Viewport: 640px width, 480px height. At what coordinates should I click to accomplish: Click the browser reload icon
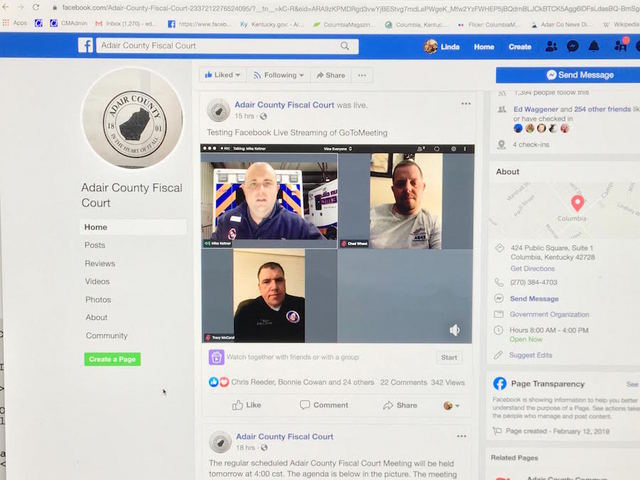click(36, 7)
